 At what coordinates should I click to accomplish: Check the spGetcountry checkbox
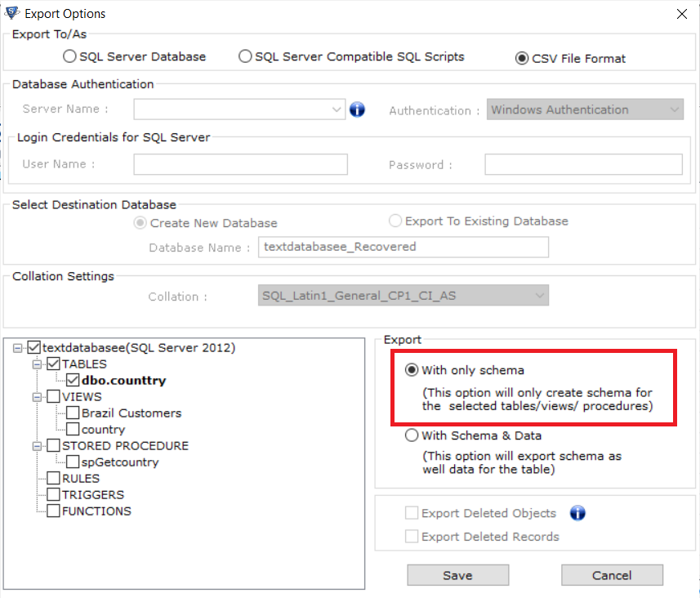pyautogui.click(x=73, y=462)
